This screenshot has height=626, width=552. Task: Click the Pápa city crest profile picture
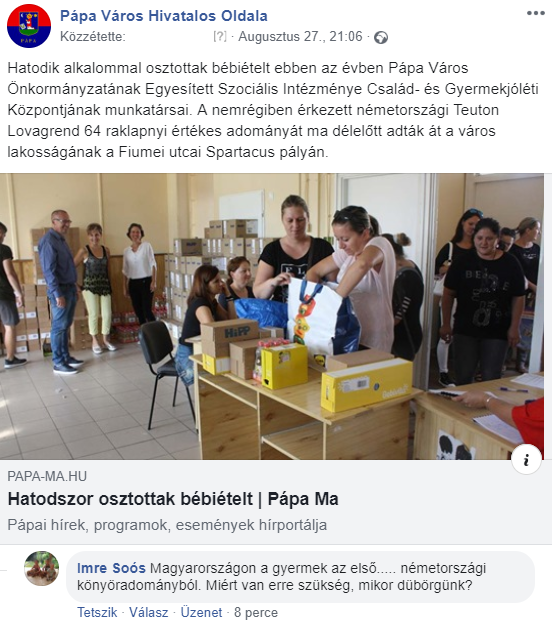tap(29, 26)
